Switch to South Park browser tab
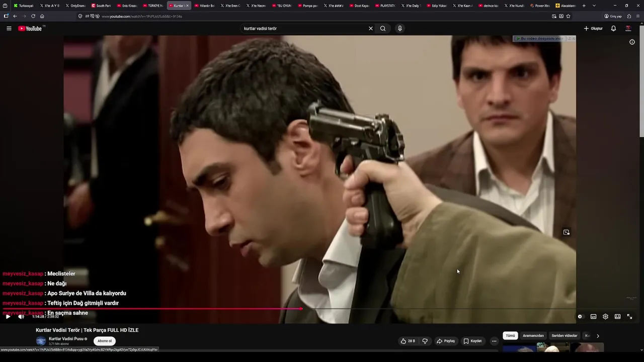The height and width of the screenshot is (362, 644). click(101, 6)
